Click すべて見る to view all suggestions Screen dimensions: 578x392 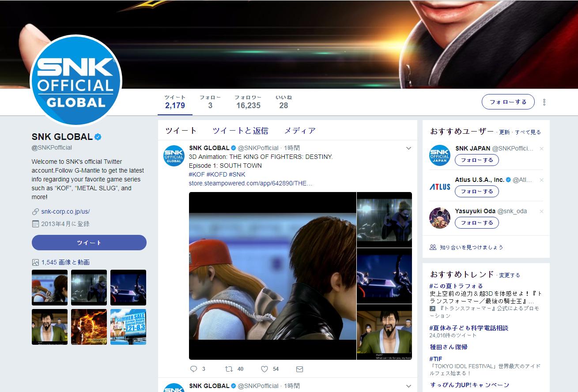pyautogui.click(x=528, y=132)
